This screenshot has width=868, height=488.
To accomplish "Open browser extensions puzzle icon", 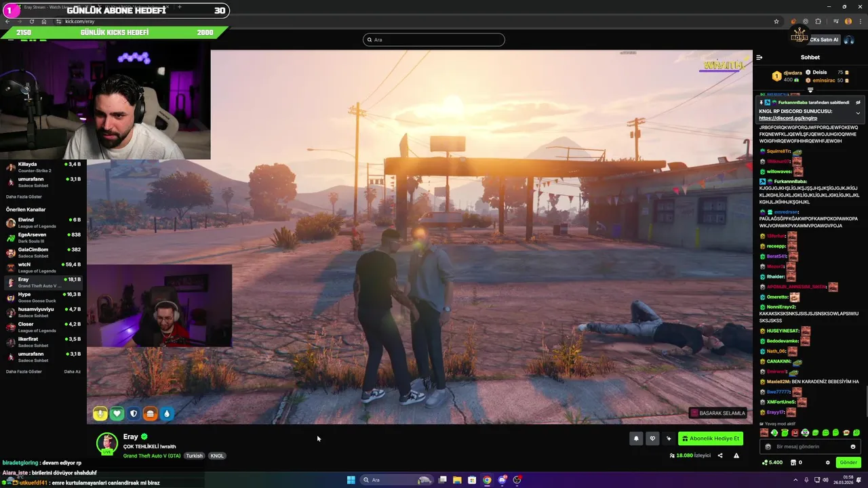I will pyautogui.click(x=818, y=21).
